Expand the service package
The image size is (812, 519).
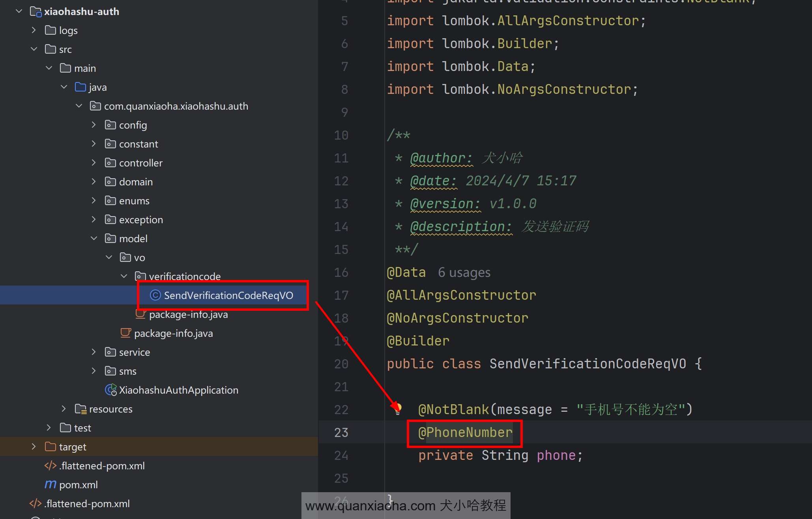point(94,352)
